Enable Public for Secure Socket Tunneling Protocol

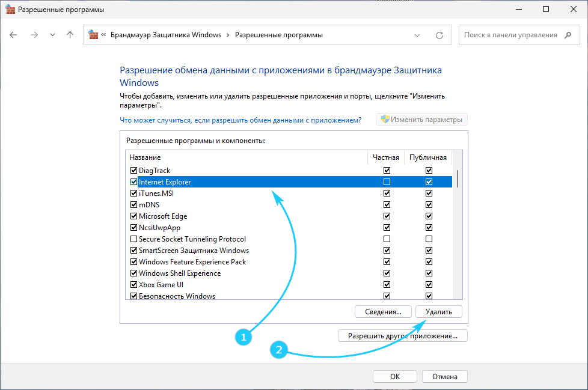[x=429, y=239]
